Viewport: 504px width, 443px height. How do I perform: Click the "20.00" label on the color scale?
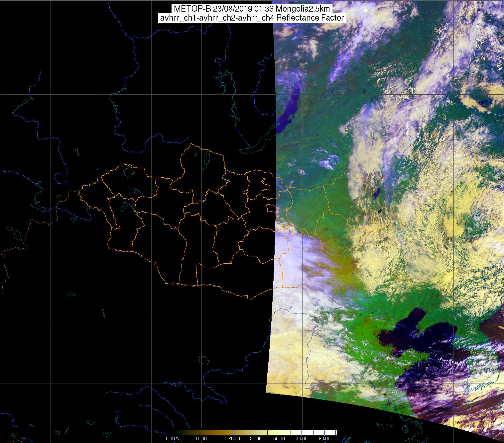(234, 439)
